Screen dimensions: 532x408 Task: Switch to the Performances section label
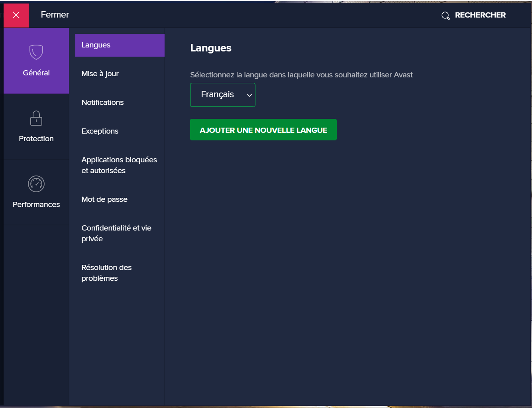(36, 205)
